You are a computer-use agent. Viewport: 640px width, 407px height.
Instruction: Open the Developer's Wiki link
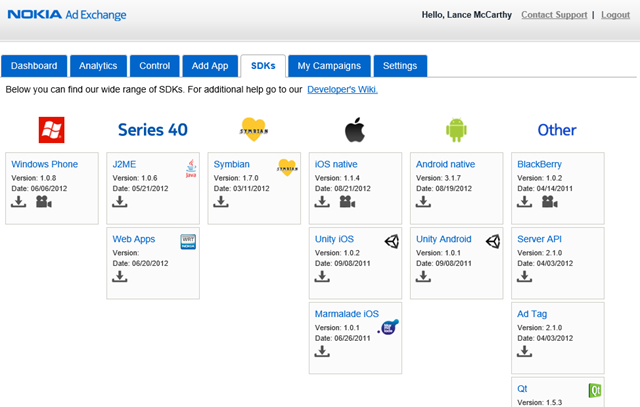(342, 89)
